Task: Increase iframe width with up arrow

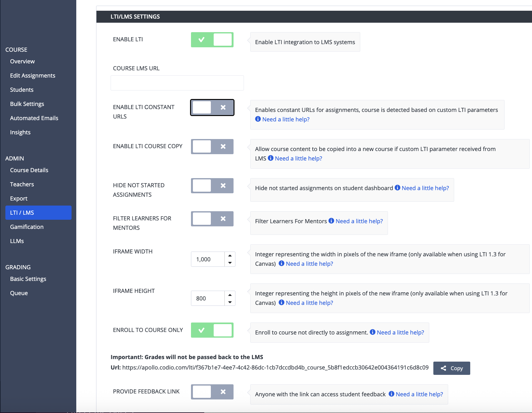Action: pos(230,256)
